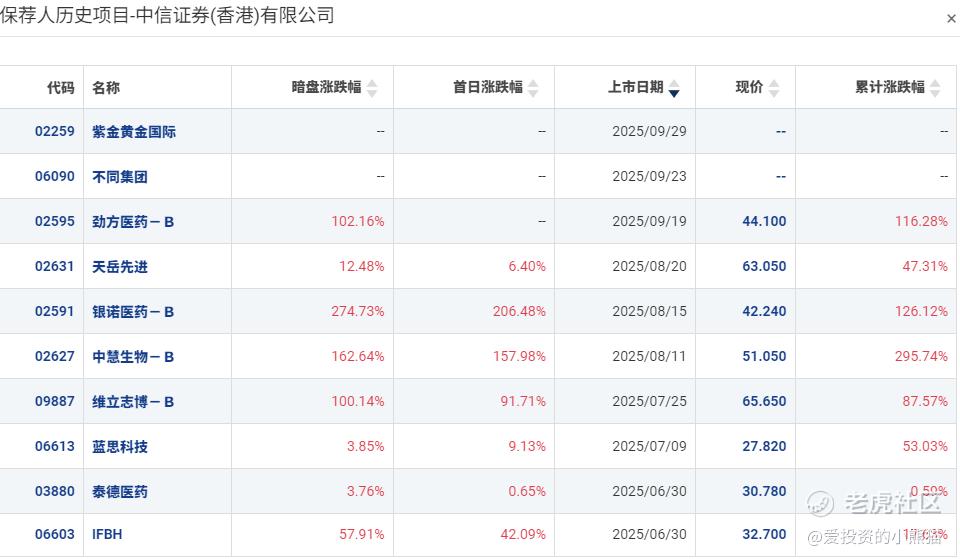Select current price 63.050
960x559 pixels.
[764, 266]
